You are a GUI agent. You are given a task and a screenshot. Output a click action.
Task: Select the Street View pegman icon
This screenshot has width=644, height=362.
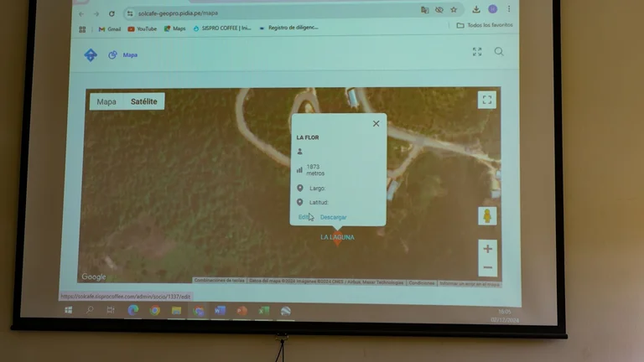tap(487, 216)
